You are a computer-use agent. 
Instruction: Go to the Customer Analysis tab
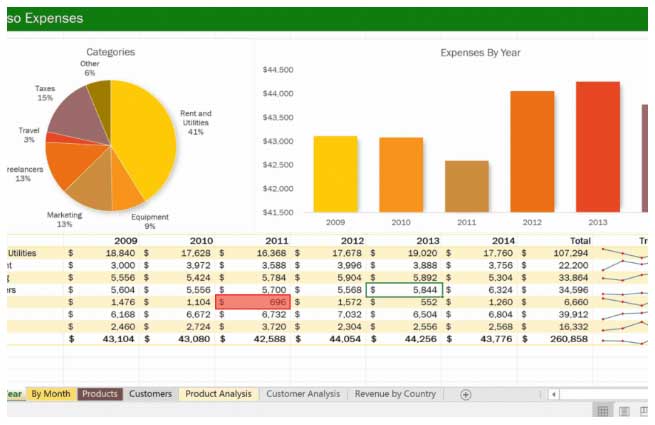(303, 394)
